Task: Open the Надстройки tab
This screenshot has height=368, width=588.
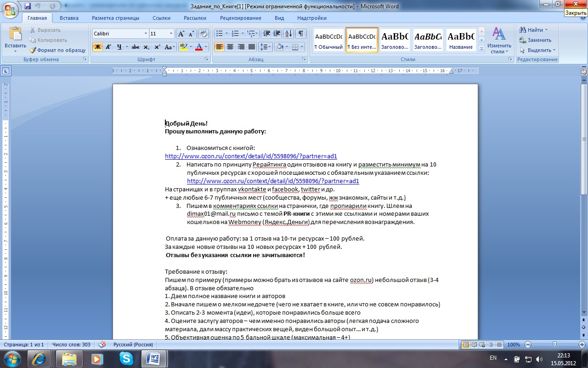Action: (312, 18)
